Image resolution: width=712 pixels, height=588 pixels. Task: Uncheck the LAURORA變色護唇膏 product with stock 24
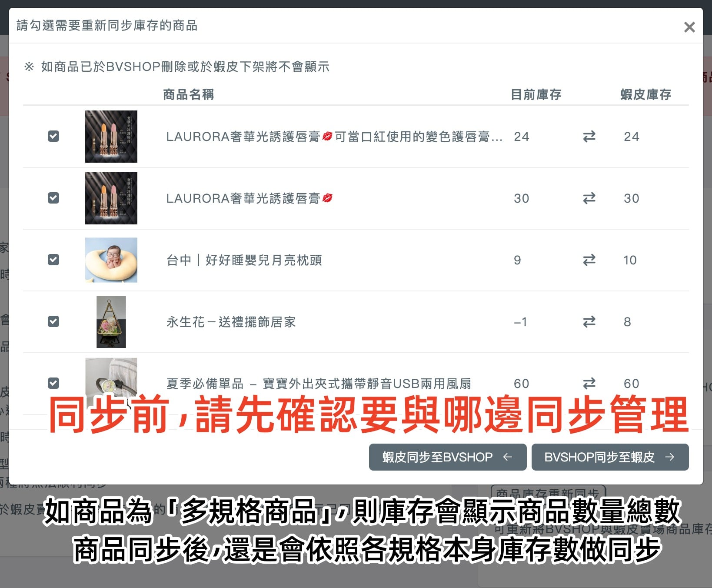point(53,136)
